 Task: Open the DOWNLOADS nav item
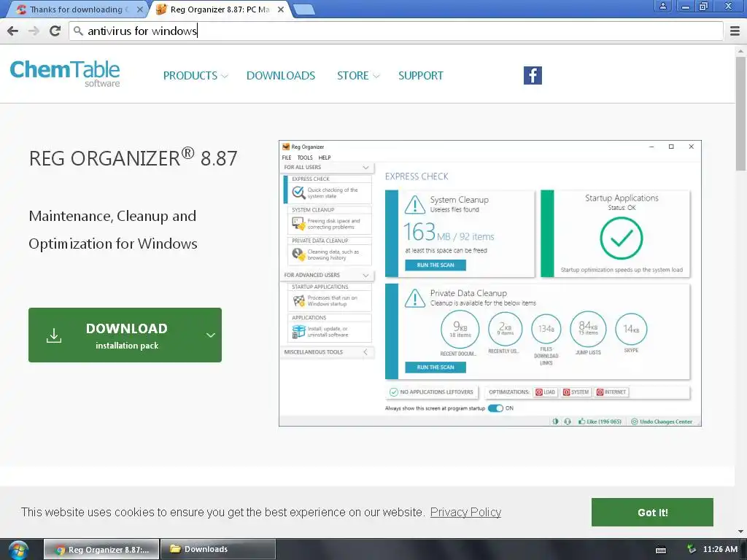[x=281, y=76]
